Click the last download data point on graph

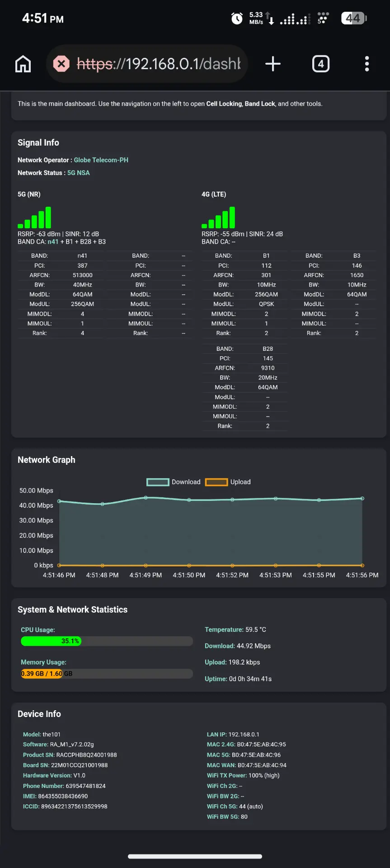(x=362, y=498)
